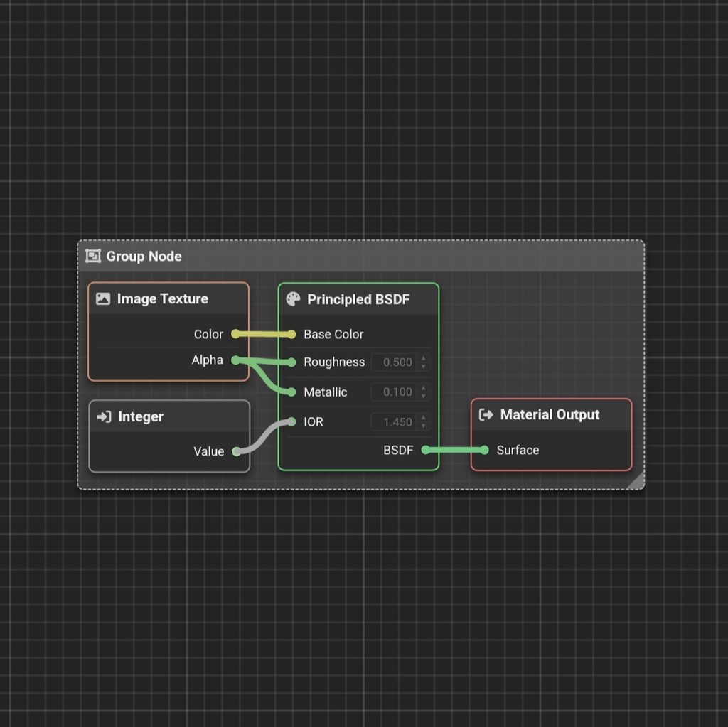The height and width of the screenshot is (727, 728).
Task: Select the Material Output node title
Action: (550, 415)
